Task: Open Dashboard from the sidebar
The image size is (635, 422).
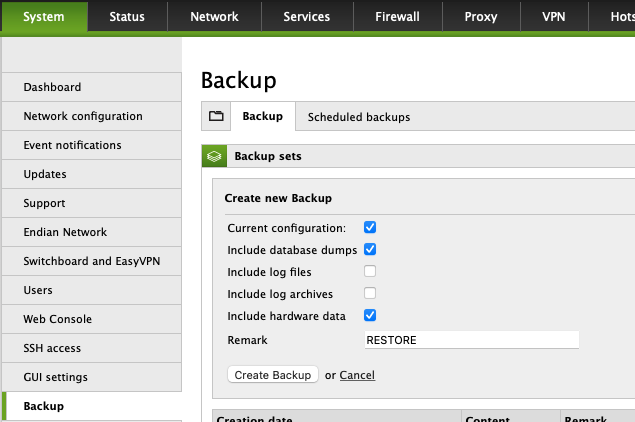Action: pyautogui.click(x=52, y=87)
